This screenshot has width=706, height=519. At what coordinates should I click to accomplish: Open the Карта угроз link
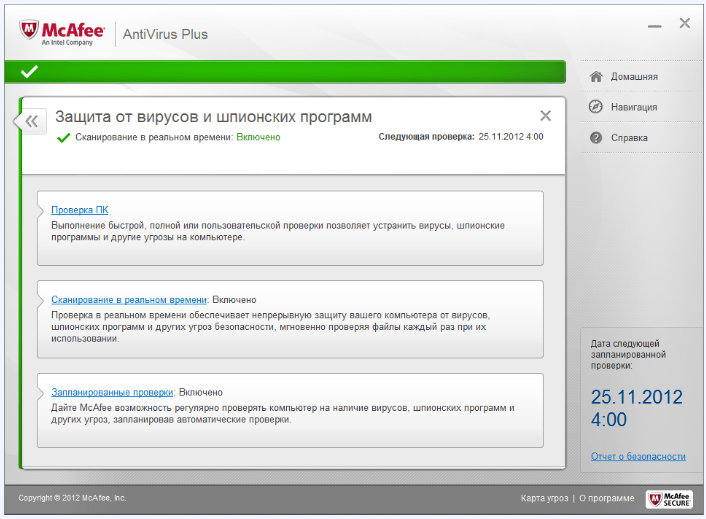click(x=544, y=498)
